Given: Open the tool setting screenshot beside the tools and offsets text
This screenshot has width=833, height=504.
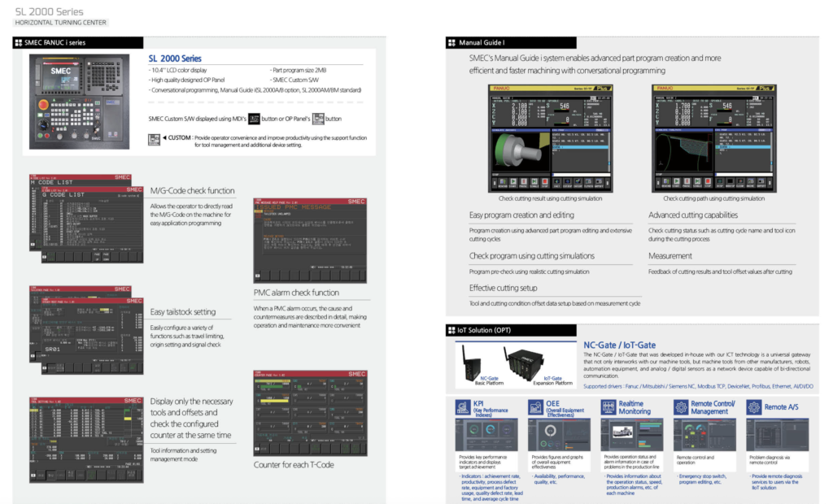Looking at the screenshot, I should (x=86, y=440).
